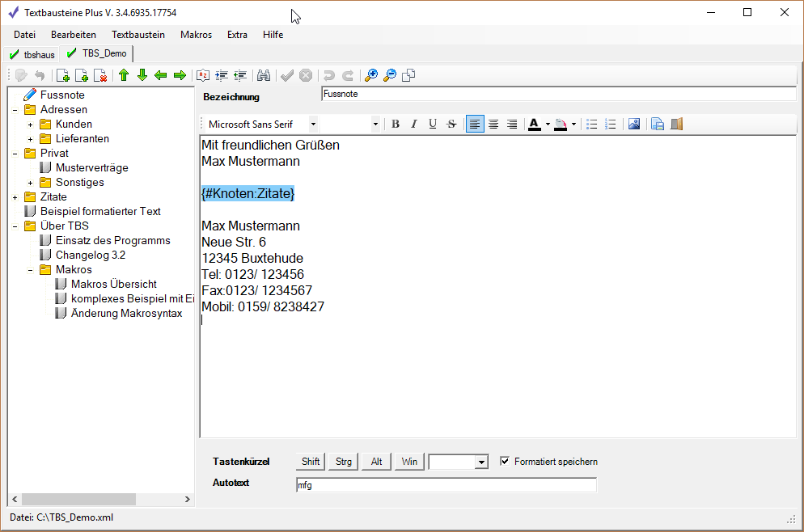Open search with the binoculars icon
Image resolution: width=804 pixels, height=532 pixels.
(x=264, y=75)
